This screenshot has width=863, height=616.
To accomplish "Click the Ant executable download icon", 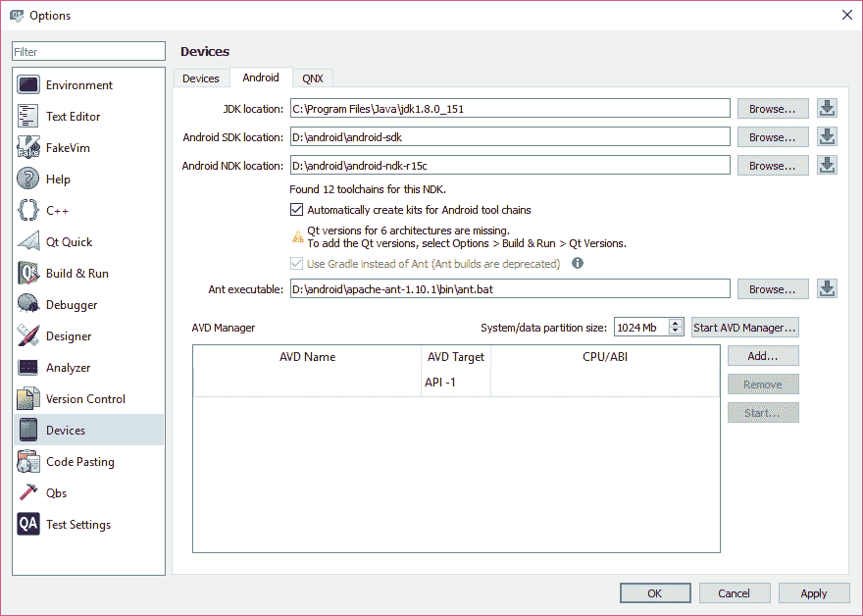I will click(827, 289).
